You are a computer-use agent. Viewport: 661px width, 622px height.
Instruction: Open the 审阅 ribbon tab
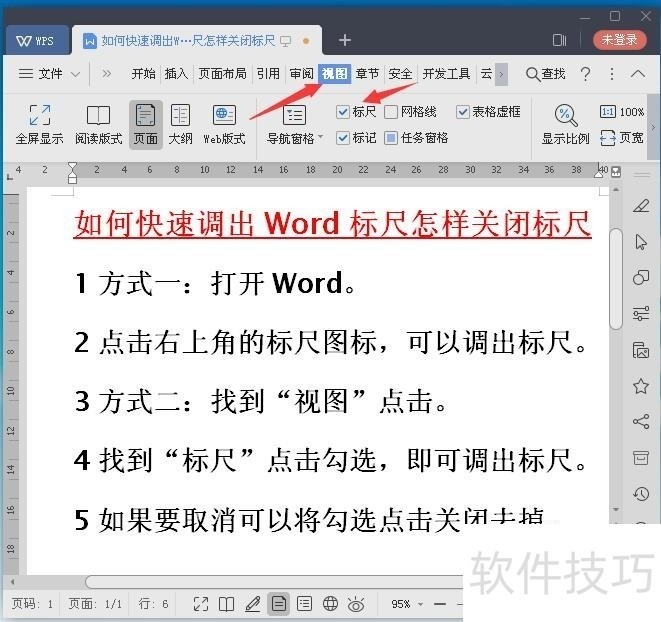click(301, 74)
